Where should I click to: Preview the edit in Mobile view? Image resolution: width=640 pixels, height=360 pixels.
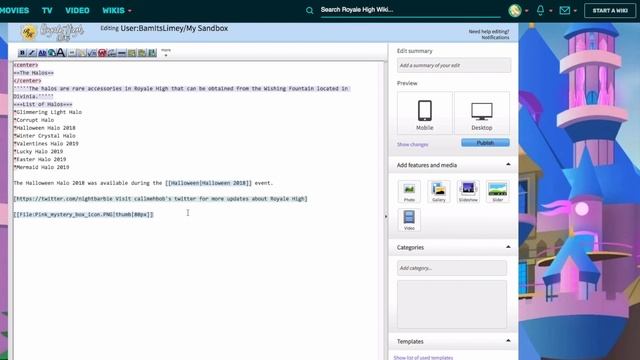point(424,113)
